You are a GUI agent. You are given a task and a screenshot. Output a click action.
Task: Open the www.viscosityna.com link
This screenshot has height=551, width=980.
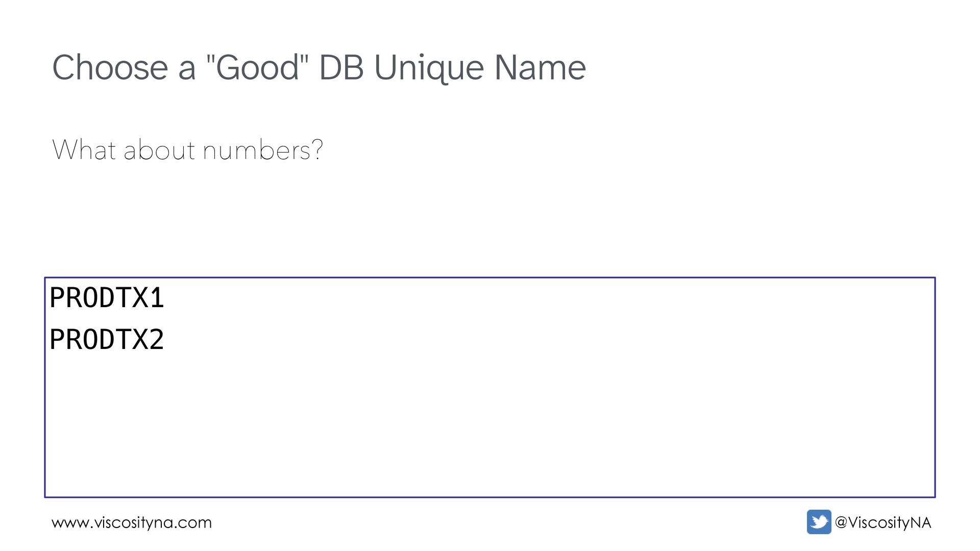pyautogui.click(x=132, y=522)
